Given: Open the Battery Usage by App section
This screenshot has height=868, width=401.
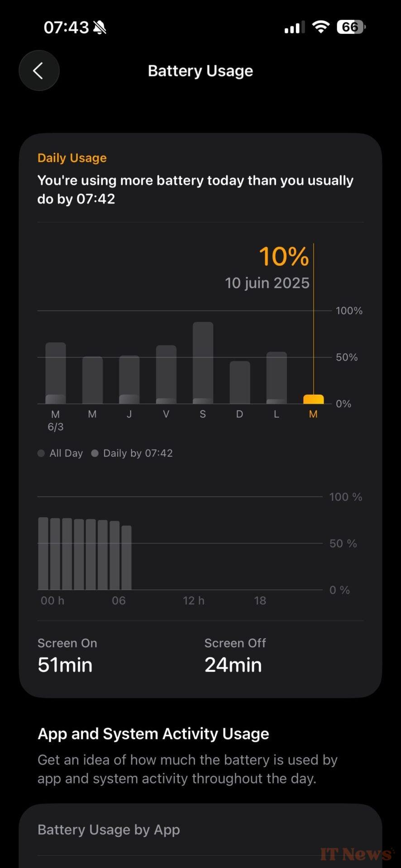Looking at the screenshot, I should [109, 830].
